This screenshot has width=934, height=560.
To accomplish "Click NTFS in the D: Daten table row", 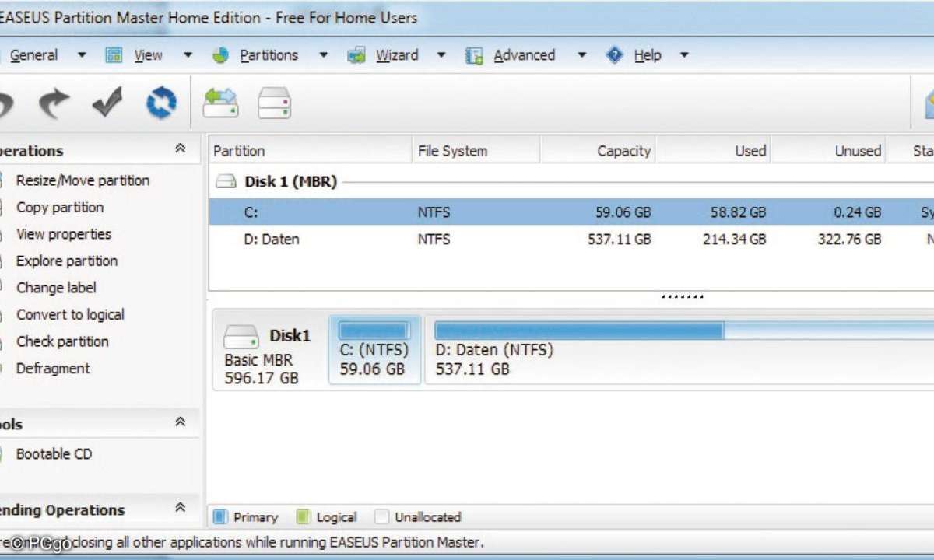I will (434, 240).
